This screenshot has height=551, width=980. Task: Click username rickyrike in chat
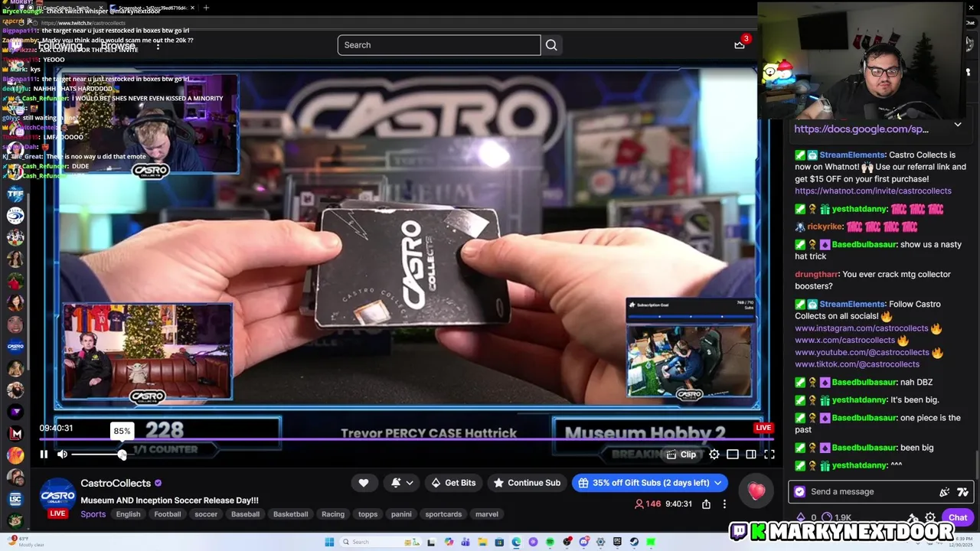pos(824,227)
